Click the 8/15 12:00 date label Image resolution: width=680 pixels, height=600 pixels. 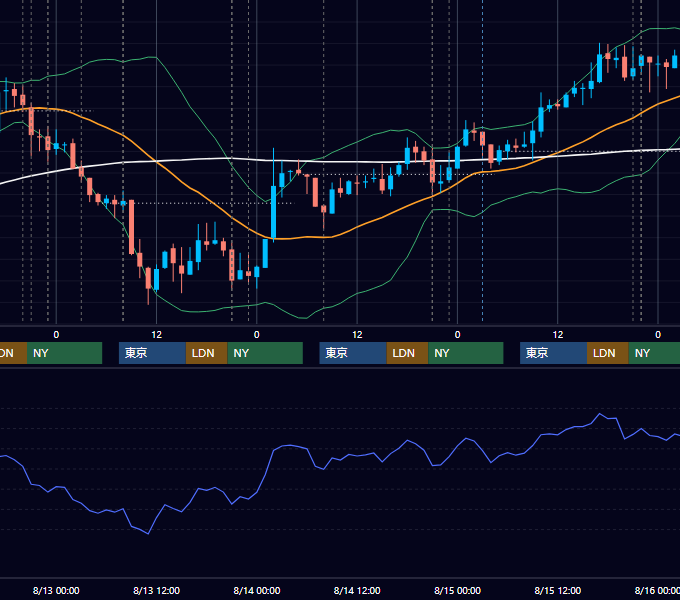[558, 590]
